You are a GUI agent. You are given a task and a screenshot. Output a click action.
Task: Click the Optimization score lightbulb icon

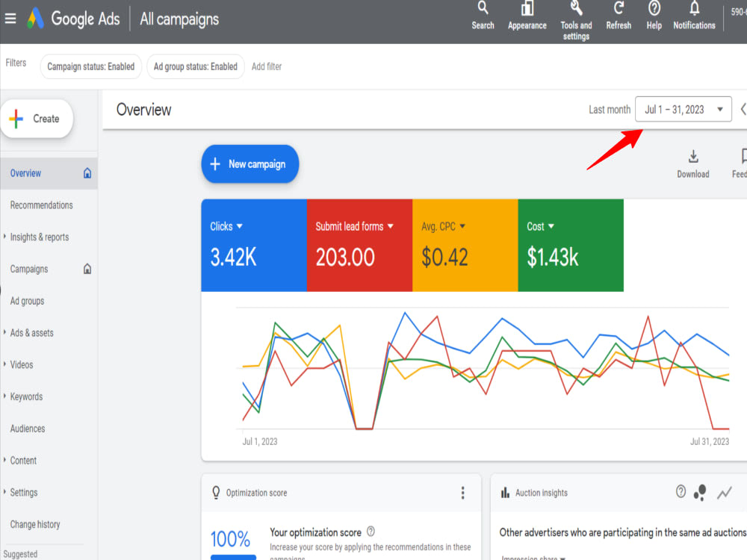coord(216,492)
